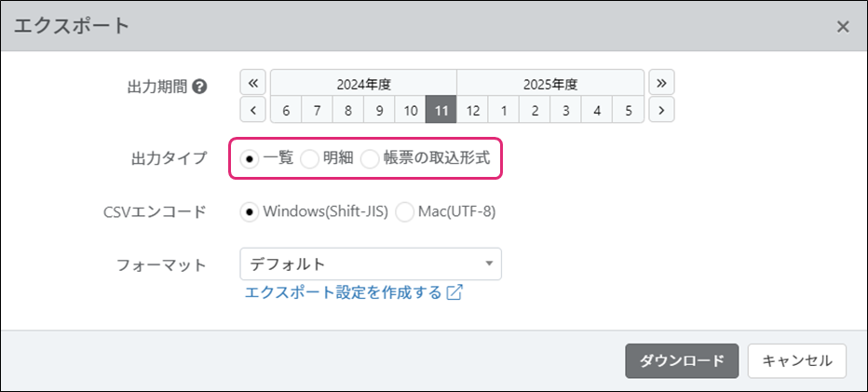Click the help icon next to 出力期間
The height and width of the screenshot is (392, 868).
pos(199,87)
